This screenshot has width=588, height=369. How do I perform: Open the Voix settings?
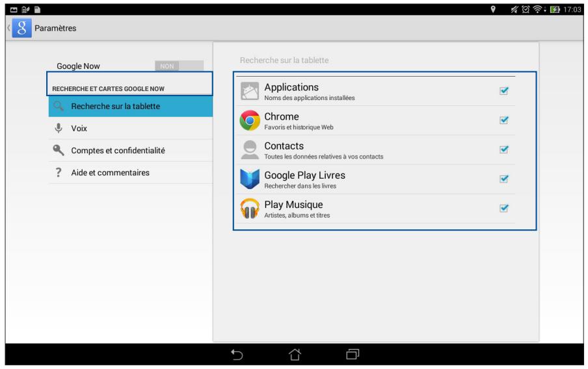(x=131, y=128)
